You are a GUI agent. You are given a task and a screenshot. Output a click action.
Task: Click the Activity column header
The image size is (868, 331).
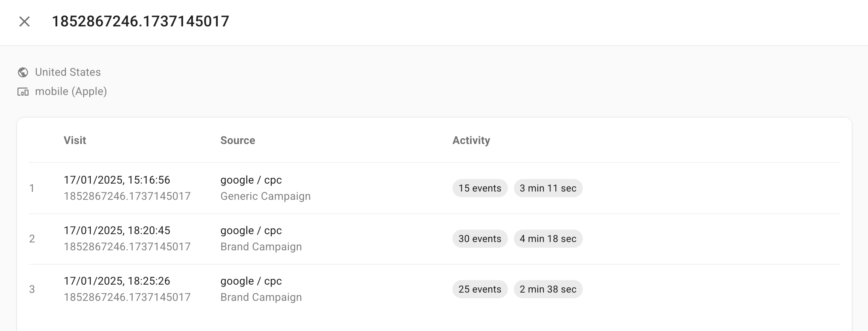[471, 140]
